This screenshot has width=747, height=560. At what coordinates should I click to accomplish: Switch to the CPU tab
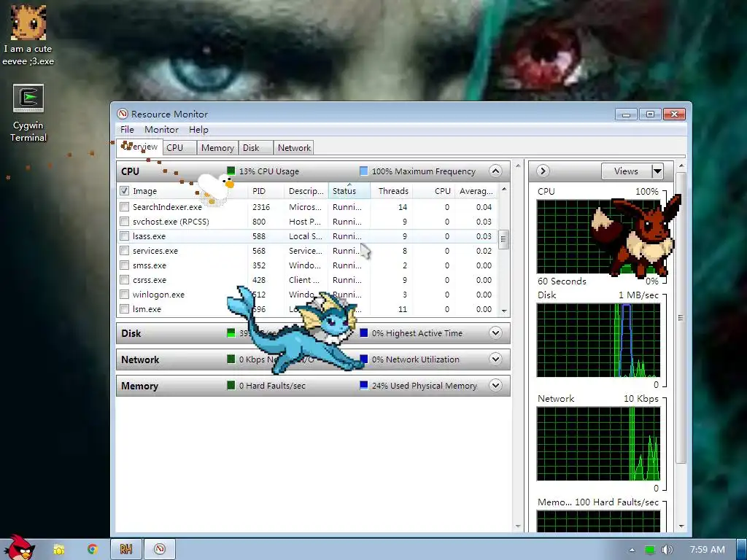tap(180, 147)
